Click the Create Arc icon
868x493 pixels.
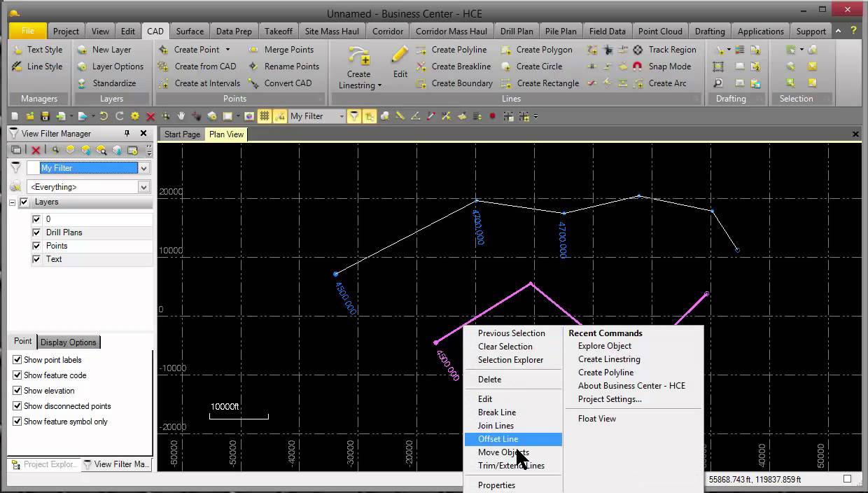click(x=638, y=83)
